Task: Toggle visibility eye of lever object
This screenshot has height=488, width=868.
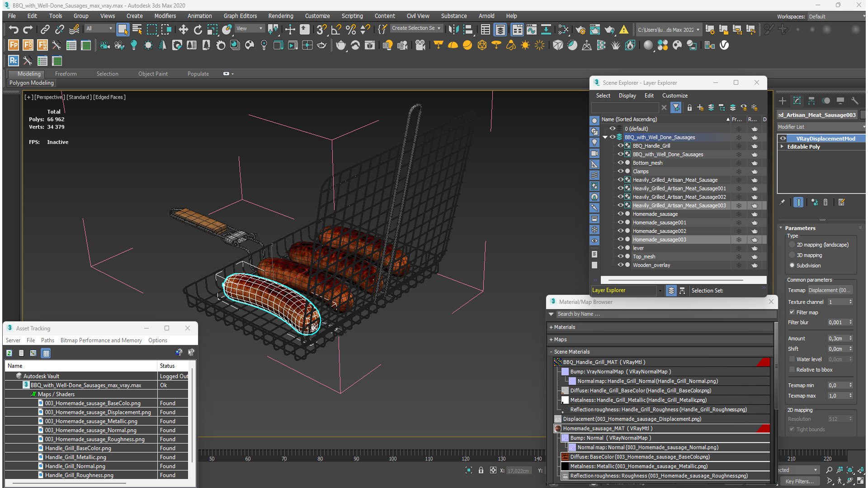Action: click(620, 248)
